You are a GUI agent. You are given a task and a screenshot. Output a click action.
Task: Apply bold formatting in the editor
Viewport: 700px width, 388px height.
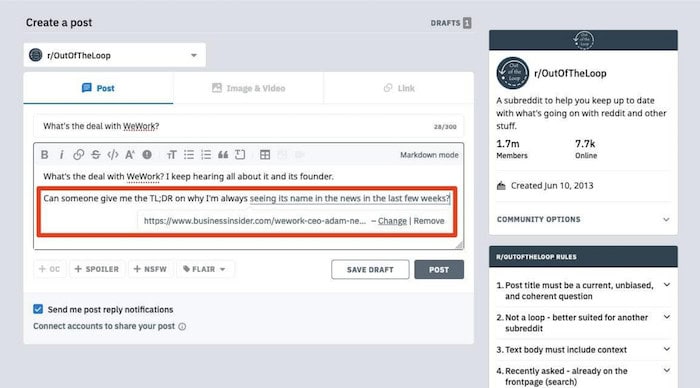pyautogui.click(x=45, y=155)
